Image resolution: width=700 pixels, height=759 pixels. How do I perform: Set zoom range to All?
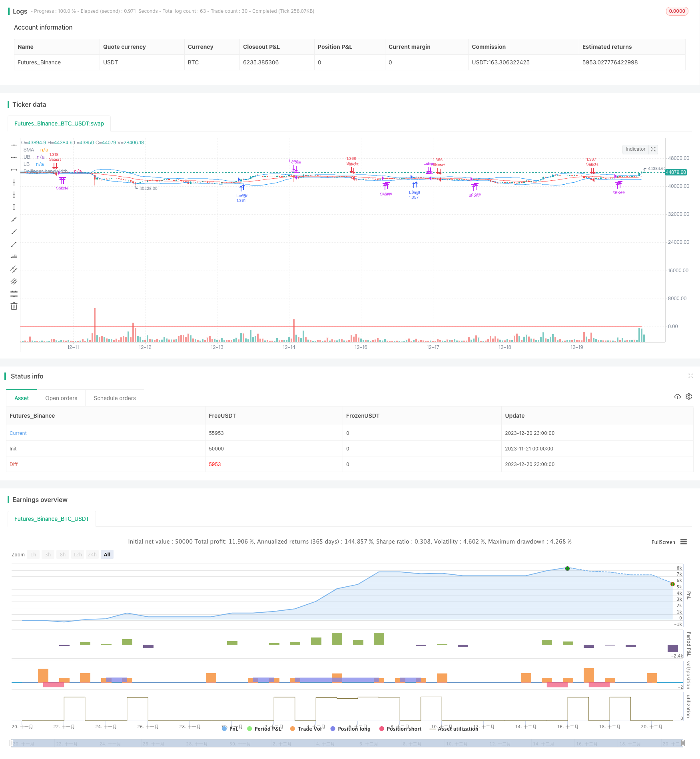[x=107, y=554]
